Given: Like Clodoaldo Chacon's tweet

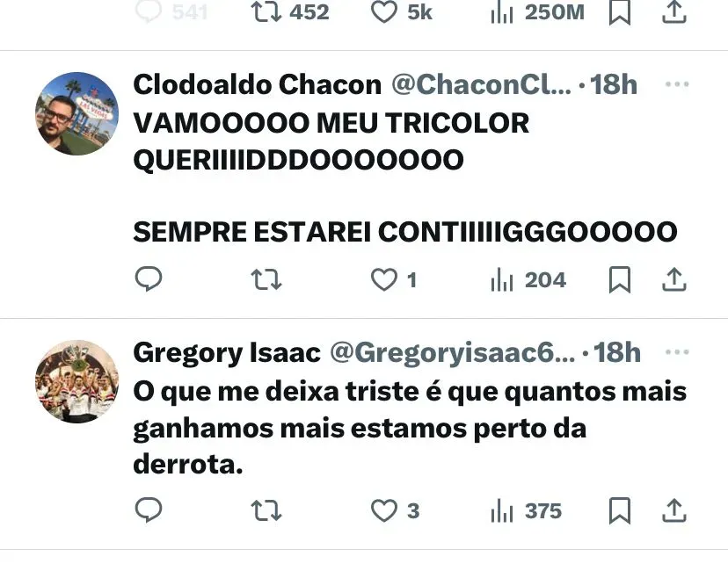Looking at the screenshot, I should 384,279.
